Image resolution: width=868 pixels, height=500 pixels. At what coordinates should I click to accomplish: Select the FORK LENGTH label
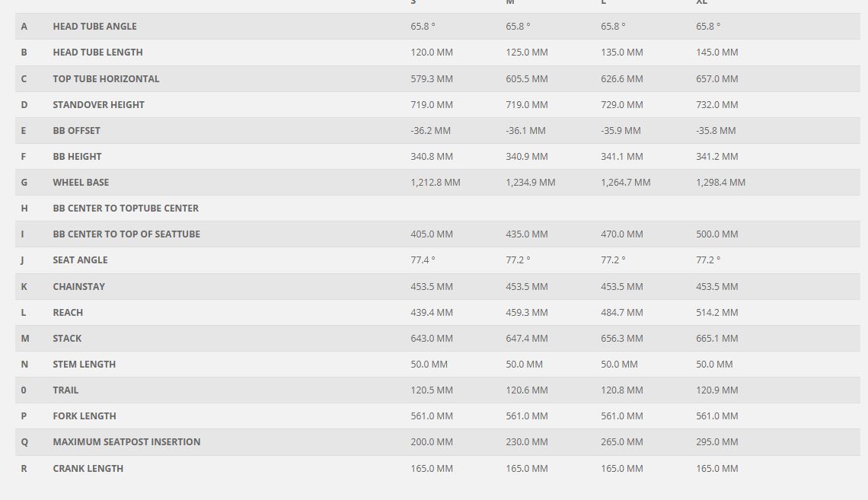tap(85, 416)
